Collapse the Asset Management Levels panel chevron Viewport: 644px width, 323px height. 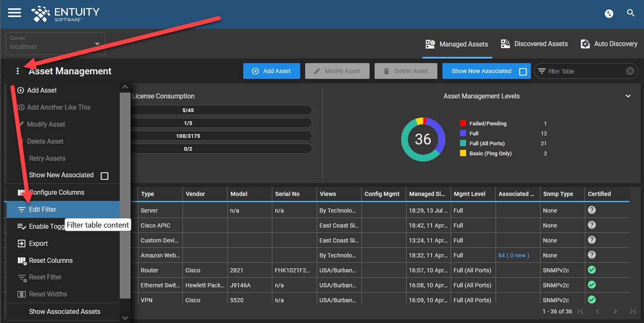click(628, 96)
